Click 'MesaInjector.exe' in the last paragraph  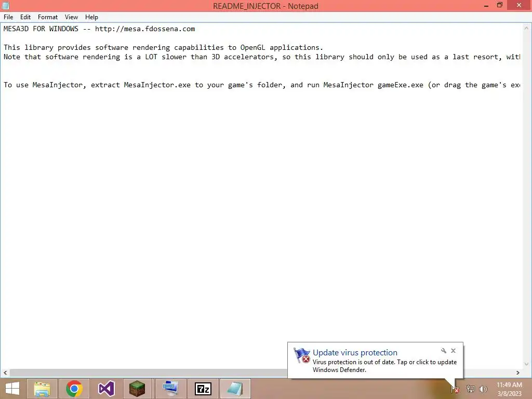(157, 85)
